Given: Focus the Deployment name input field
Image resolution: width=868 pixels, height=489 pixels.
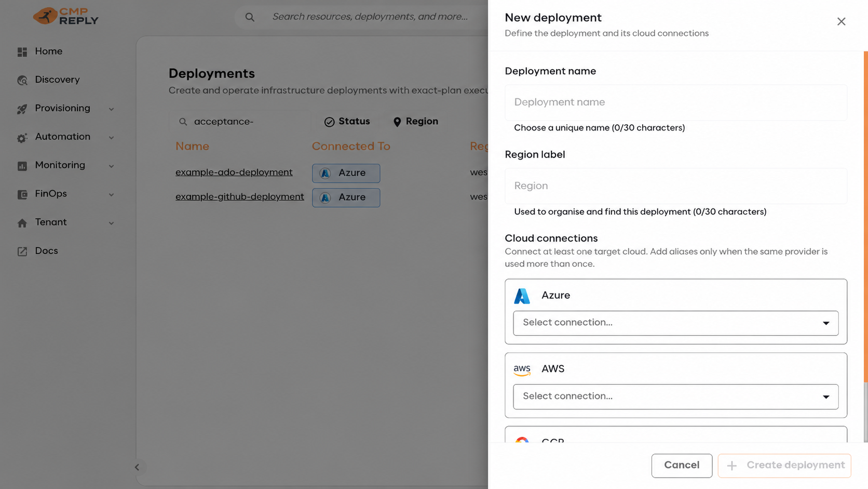Looking at the screenshot, I should pyautogui.click(x=675, y=102).
